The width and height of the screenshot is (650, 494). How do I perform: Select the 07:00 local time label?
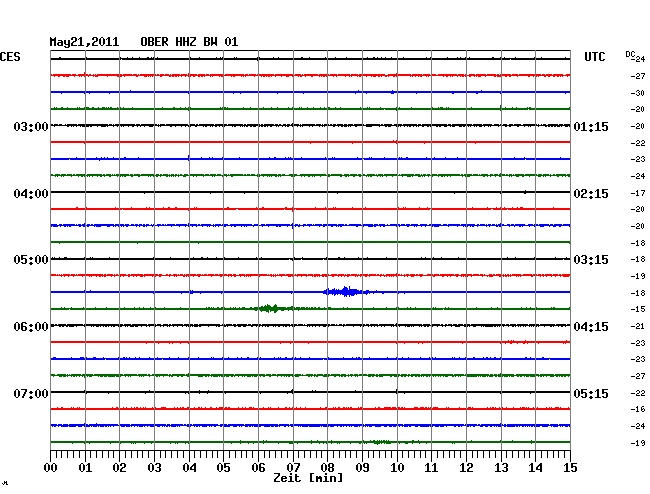pyautogui.click(x=31, y=393)
